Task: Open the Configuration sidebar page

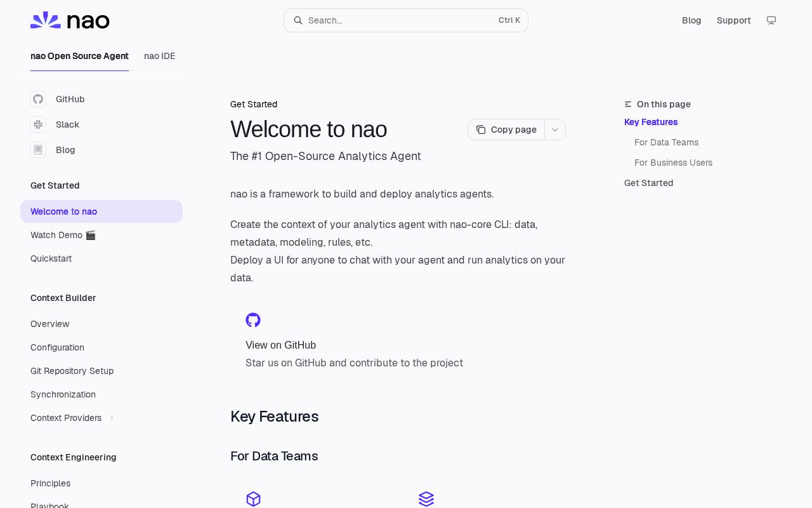Action: tap(101, 347)
